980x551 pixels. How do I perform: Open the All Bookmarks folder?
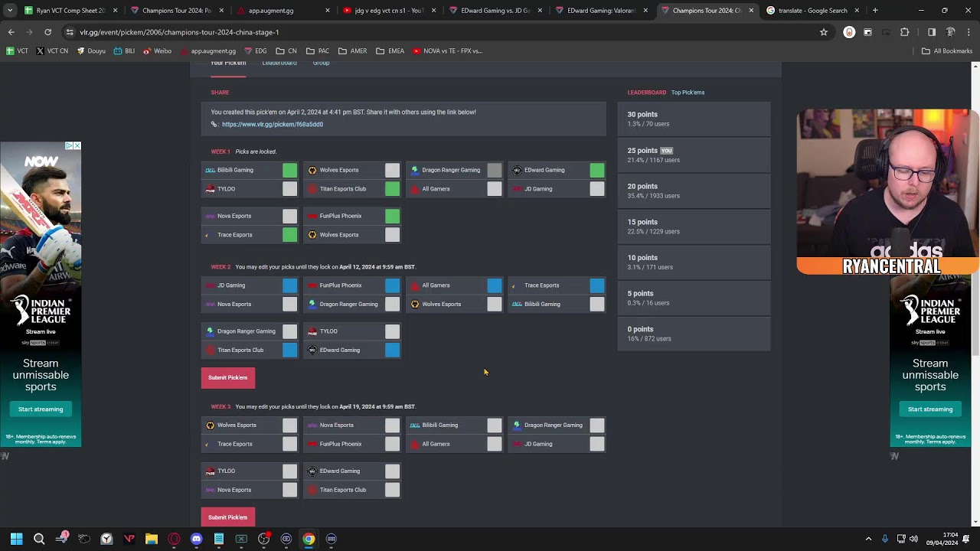[x=946, y=51]
